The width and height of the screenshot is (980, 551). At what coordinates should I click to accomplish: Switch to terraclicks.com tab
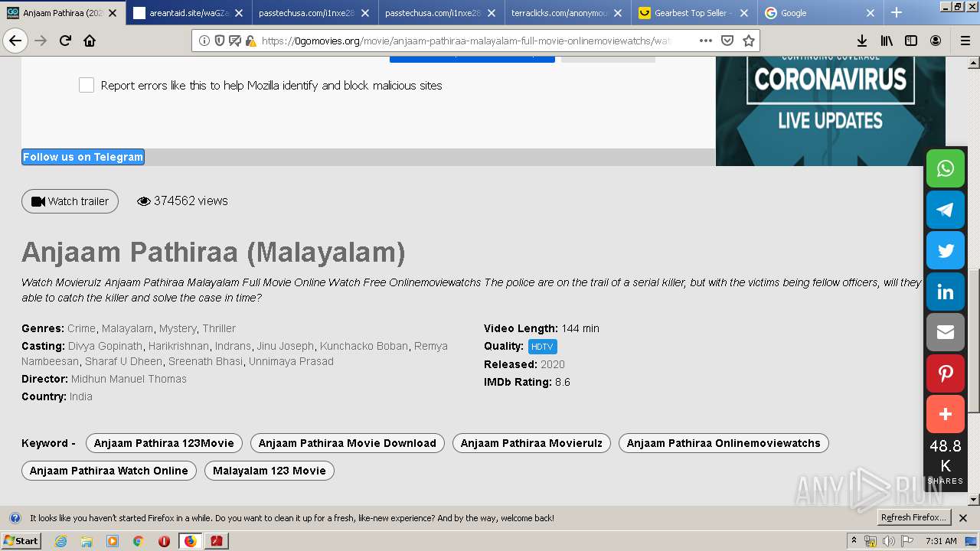(x=567, y=13)
